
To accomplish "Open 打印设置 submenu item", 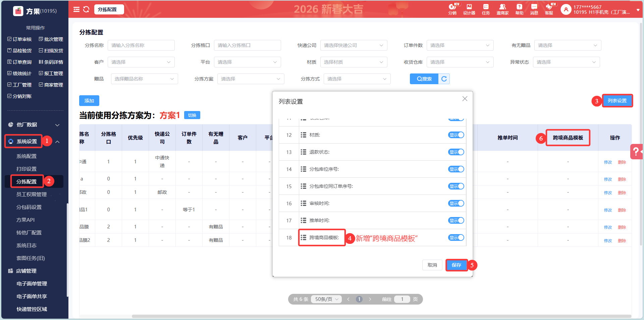I will 26,169.
